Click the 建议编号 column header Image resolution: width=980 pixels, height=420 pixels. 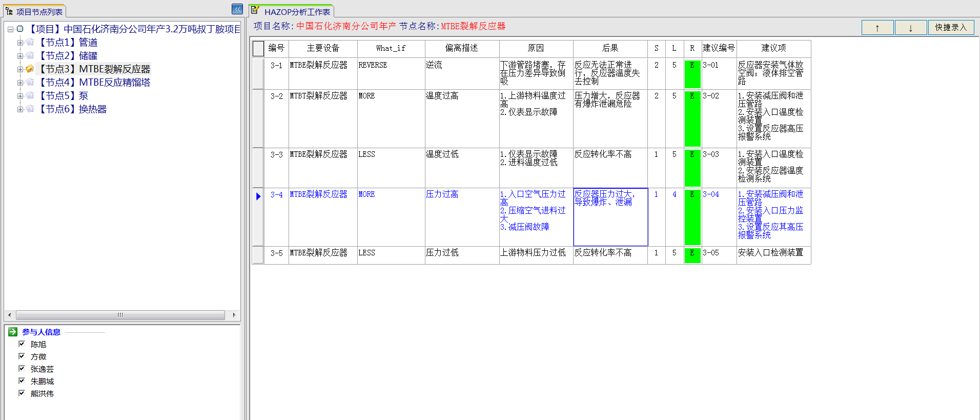pyautogui.click(x=719, y=49)
